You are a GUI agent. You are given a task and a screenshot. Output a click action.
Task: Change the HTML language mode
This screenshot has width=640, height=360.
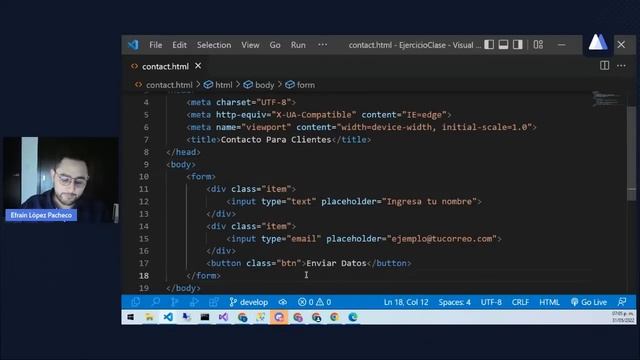(x=549, y=302)
